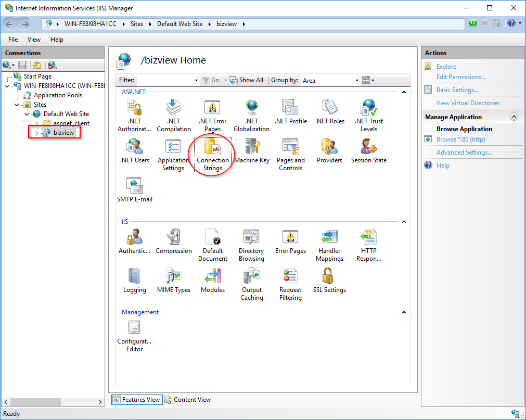Open Machine Key feature
Image resolution: width=526 pixels, height=420 pixels.
pyautogui.click(x=252, y=151)
